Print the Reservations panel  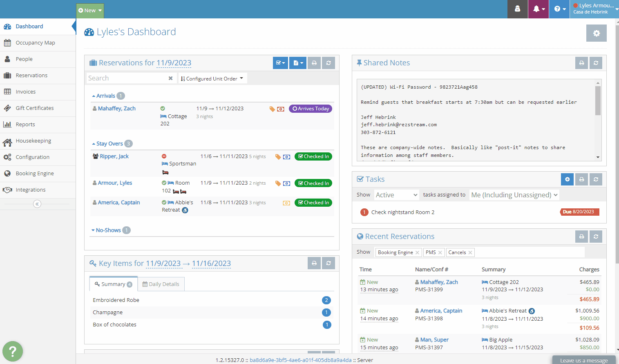click(x=314, y=63)
